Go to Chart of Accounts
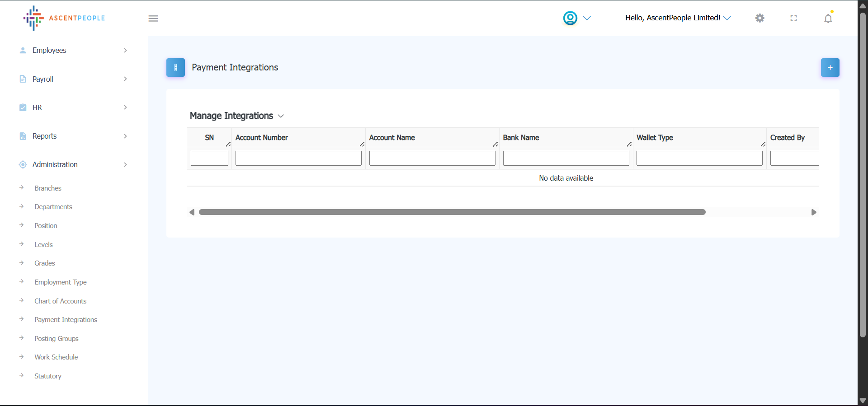This screenshot has height=406, width=868. tap(60, 301)
